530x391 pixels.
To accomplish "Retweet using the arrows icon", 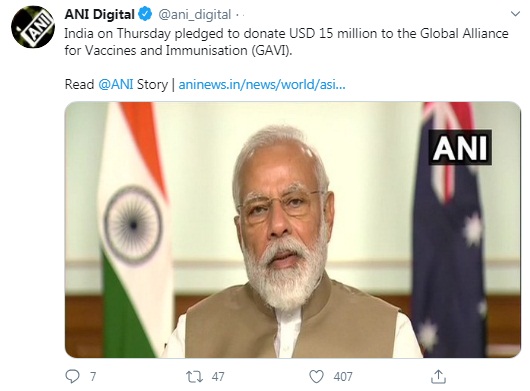I will point(194,376).
